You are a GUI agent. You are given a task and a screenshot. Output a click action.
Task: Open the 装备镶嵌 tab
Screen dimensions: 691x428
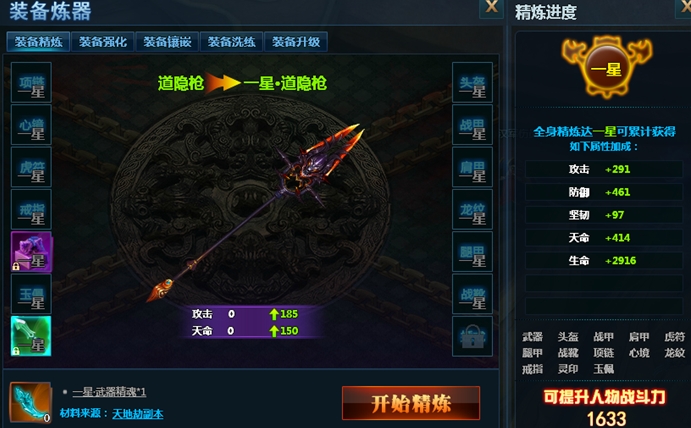tap(167, 42)
